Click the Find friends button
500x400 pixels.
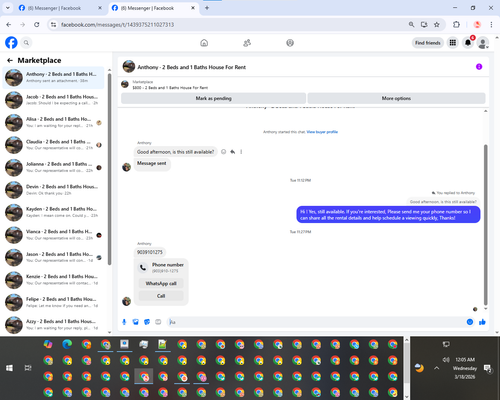[428, 43]
